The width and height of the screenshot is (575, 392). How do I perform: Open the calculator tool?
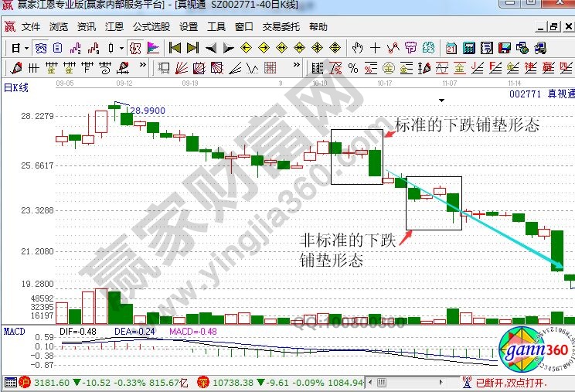[x=468, y=48]
